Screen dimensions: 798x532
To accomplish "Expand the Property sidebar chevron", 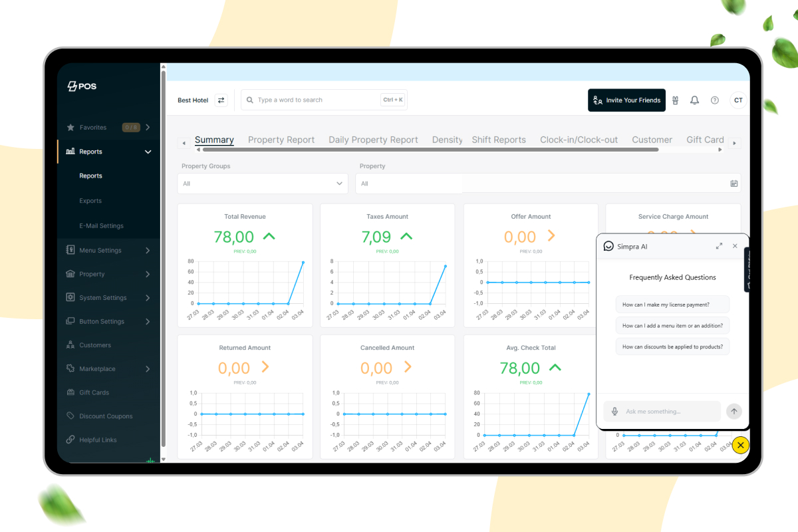I will click(148, 274).
